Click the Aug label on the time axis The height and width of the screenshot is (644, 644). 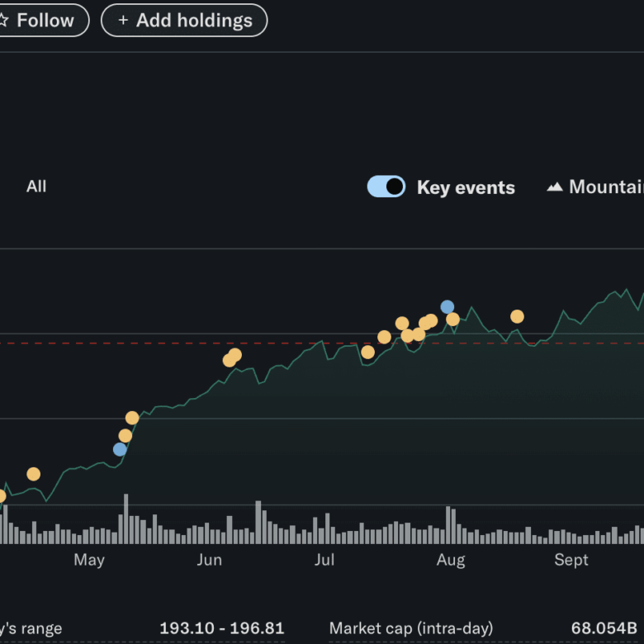click(451, 561)
